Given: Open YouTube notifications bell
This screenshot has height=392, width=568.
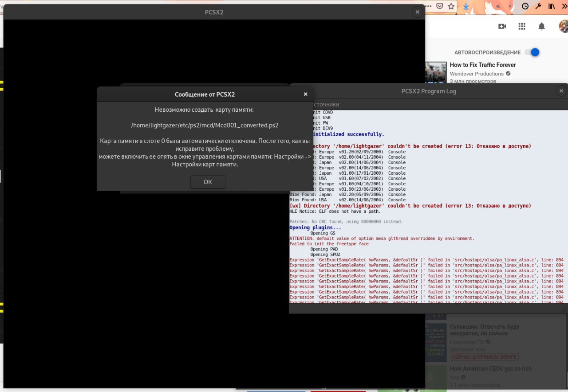Looking at the screenshot, I should pos(541,27).
